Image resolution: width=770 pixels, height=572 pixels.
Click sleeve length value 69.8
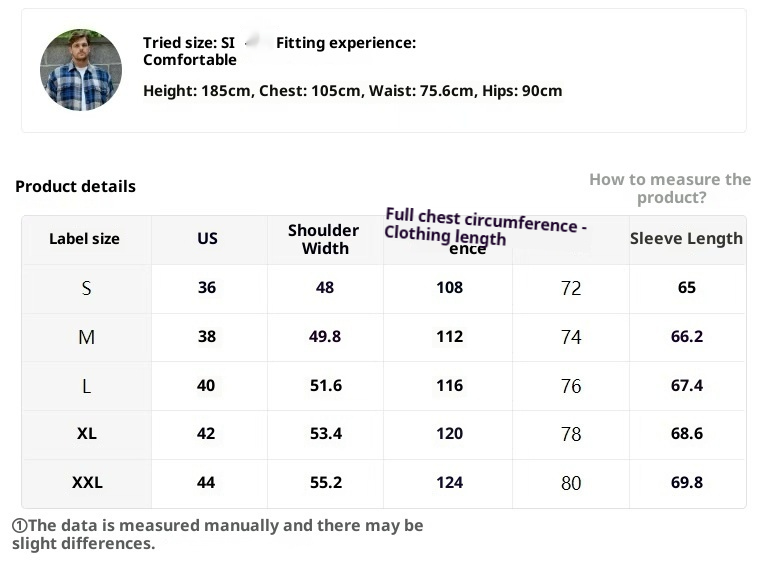(x=686, y=483)
